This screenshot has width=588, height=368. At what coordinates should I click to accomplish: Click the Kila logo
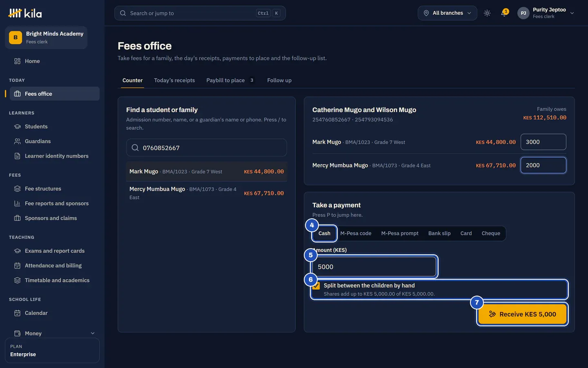25,13
